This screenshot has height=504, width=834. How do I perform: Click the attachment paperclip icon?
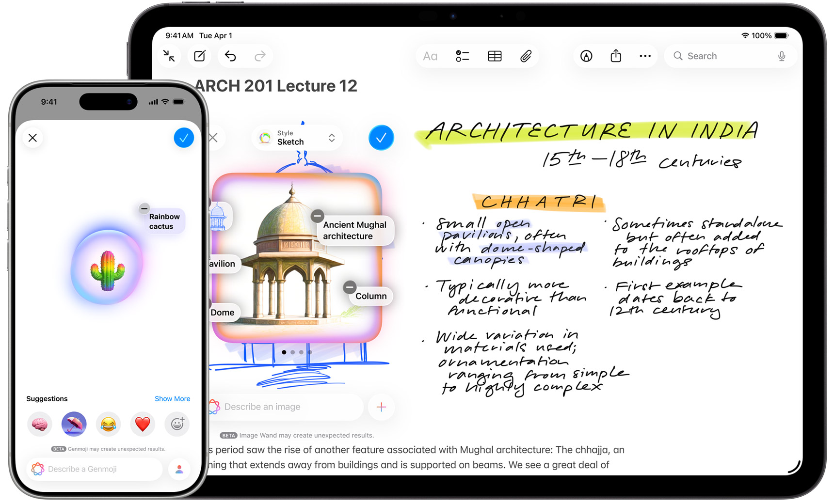click(527, 56)
